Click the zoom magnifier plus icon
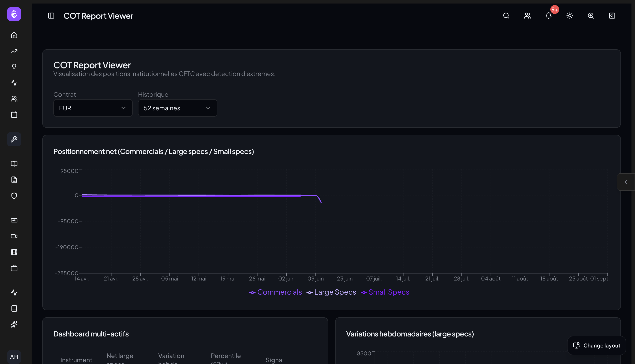 click(591, 16)
